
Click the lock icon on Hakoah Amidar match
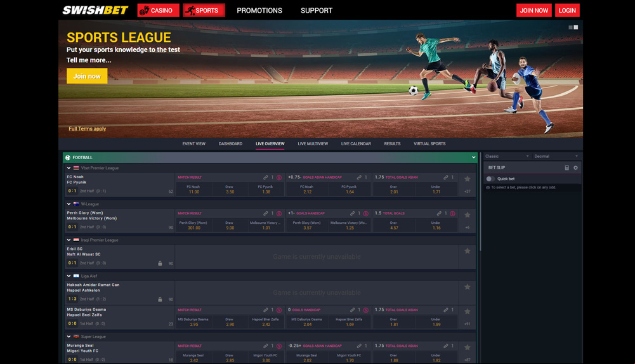pyautogui.click(x=160, y=299)
